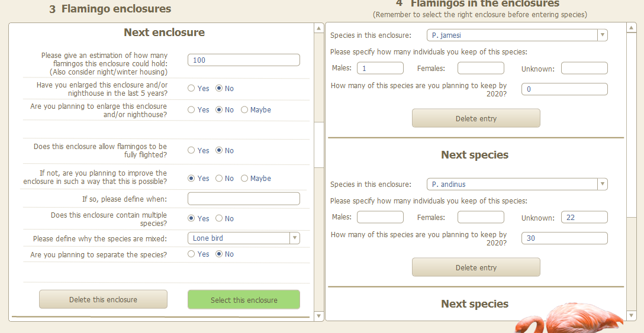Open the P. jamesi species dropdown
This screenshot has width=644, height=333.
tap(517, 35)
